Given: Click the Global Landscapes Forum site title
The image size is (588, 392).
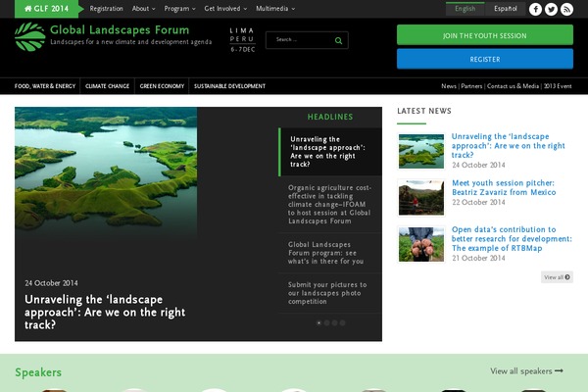Looking at the screenshot, I should [x=120, y=29].
